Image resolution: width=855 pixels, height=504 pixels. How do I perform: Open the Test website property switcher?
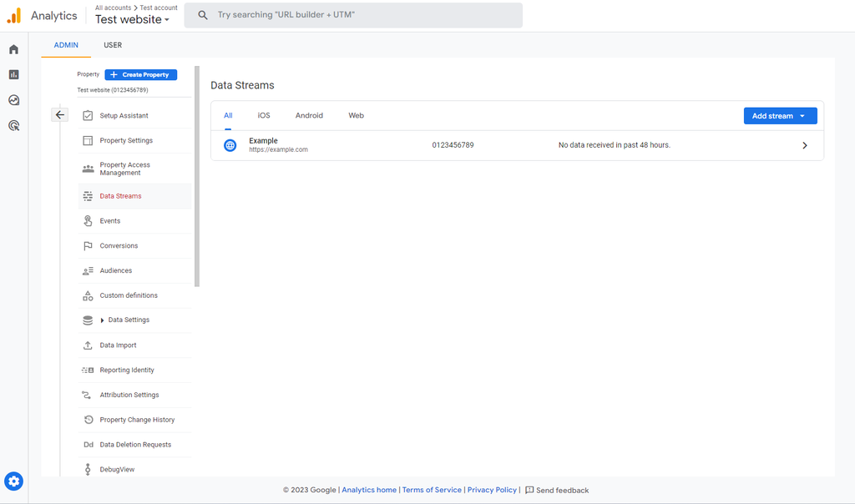[133, 19]
